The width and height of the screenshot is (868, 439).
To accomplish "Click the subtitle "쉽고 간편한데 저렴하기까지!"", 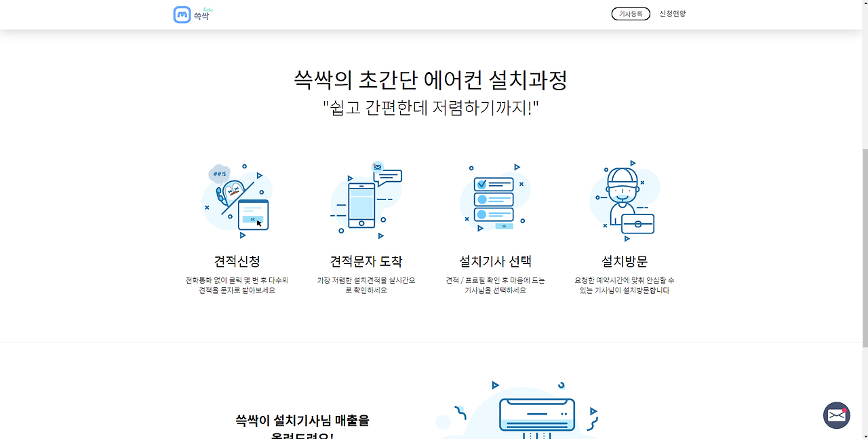I will click(x=431, y=108).
